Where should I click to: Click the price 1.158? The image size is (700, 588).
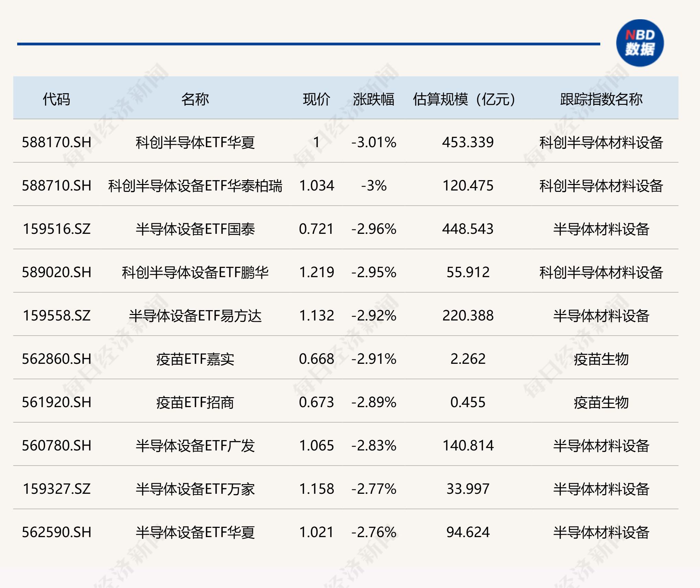(317, 489)
